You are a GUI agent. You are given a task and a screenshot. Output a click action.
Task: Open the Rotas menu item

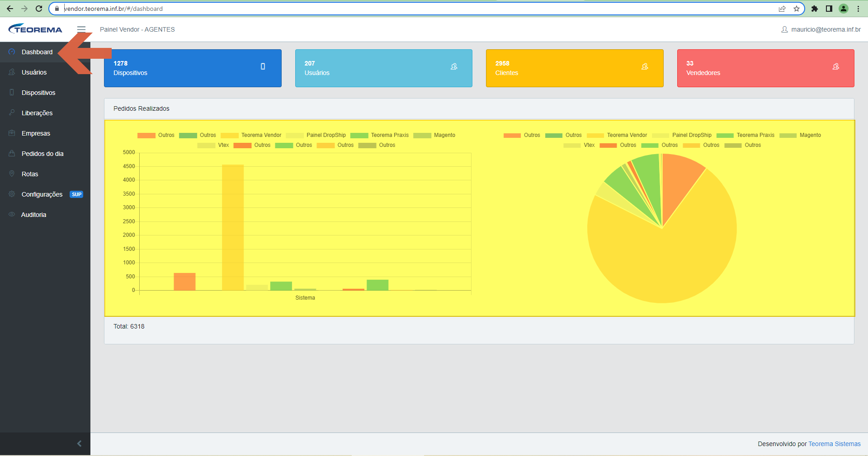[x=45, y=174]
